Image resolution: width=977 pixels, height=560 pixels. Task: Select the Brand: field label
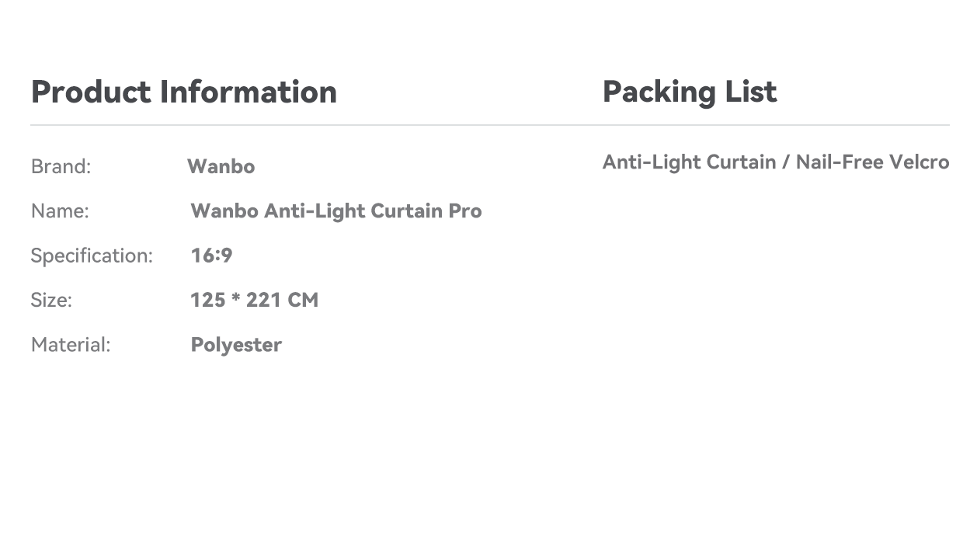[x=61, y=167]
